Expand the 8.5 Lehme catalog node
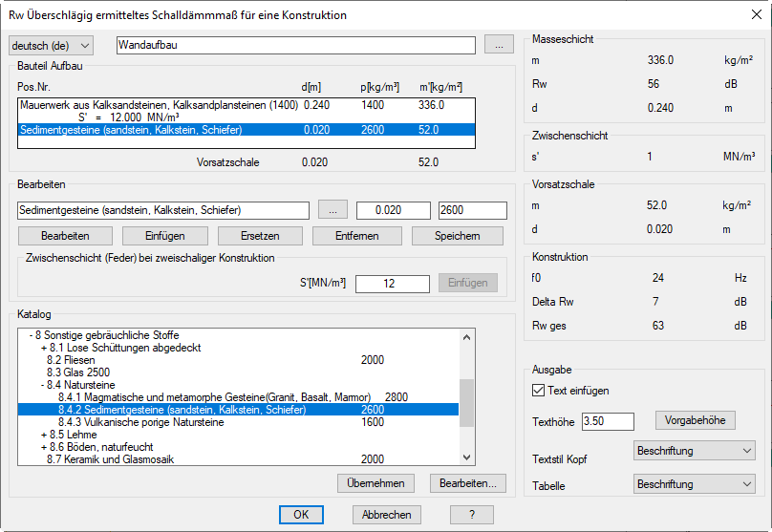The height and width of the screenshot is (532, 772). [44, 435]
